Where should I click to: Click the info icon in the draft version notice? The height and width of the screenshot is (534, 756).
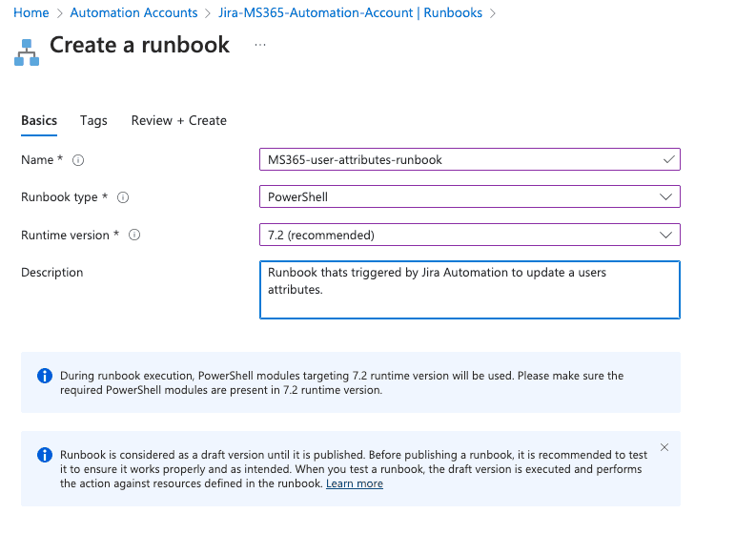click(45, 455)
